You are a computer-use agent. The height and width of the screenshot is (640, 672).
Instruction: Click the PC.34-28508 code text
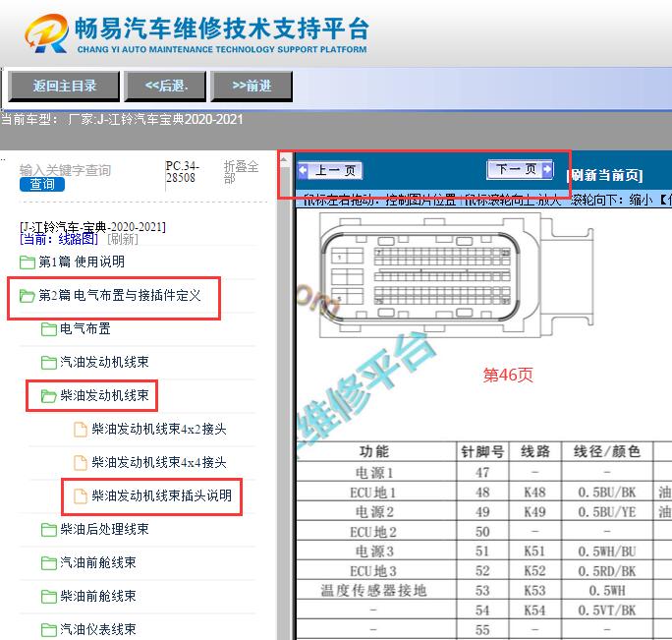point(183,172)
